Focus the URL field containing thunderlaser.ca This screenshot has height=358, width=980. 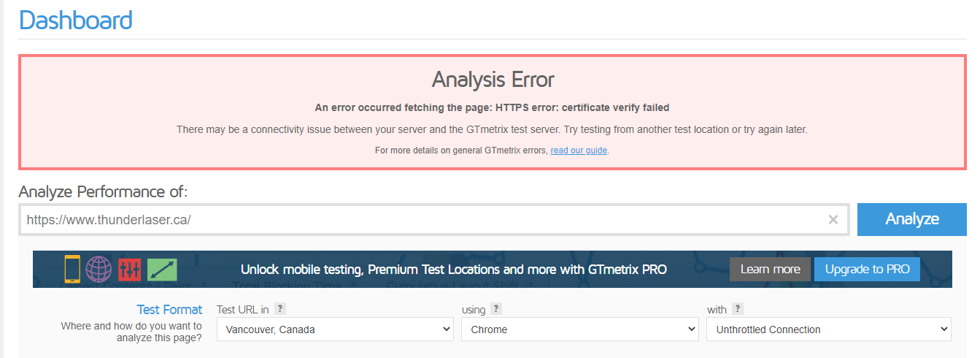(423, 220)
